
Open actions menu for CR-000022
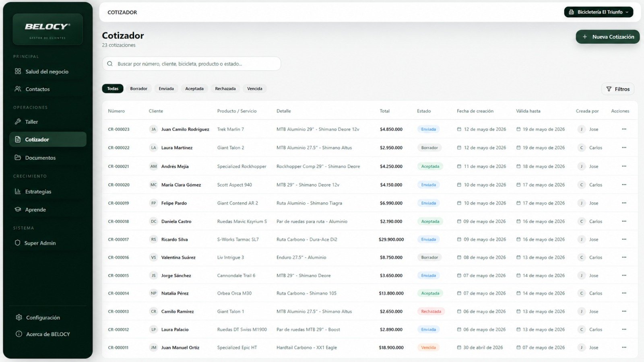(x=624, y=148)
